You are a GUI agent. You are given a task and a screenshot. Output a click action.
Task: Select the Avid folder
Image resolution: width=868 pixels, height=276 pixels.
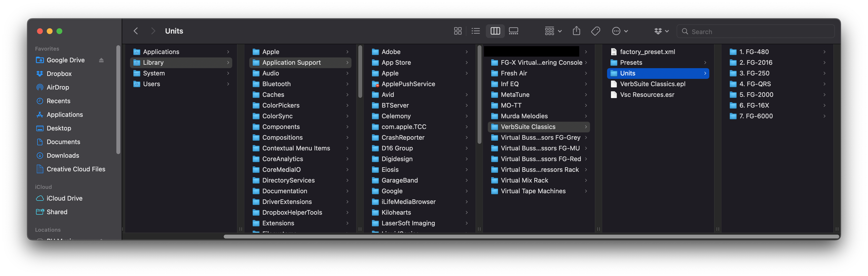(419, 95)
